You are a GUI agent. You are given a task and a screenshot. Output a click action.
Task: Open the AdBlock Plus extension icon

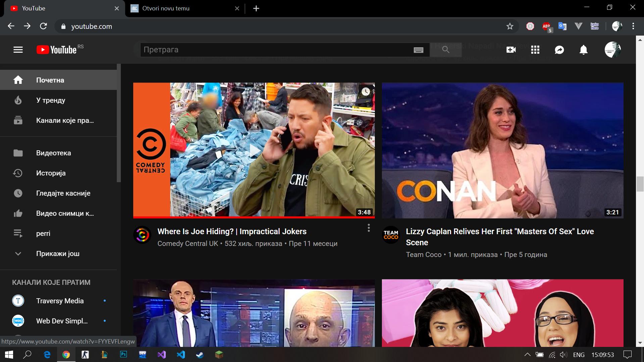tap(546, 26)
